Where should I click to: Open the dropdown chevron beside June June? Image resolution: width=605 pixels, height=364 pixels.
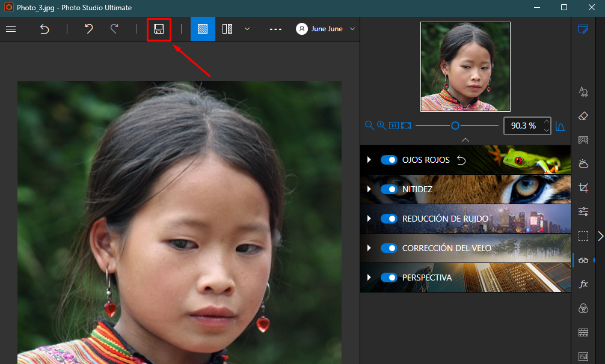click(352, 29)
